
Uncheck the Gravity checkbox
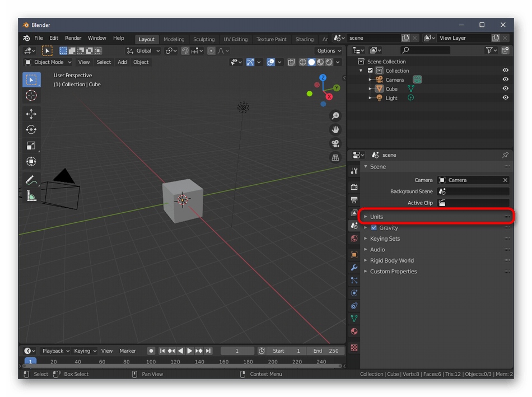click(x=374, y=228)
